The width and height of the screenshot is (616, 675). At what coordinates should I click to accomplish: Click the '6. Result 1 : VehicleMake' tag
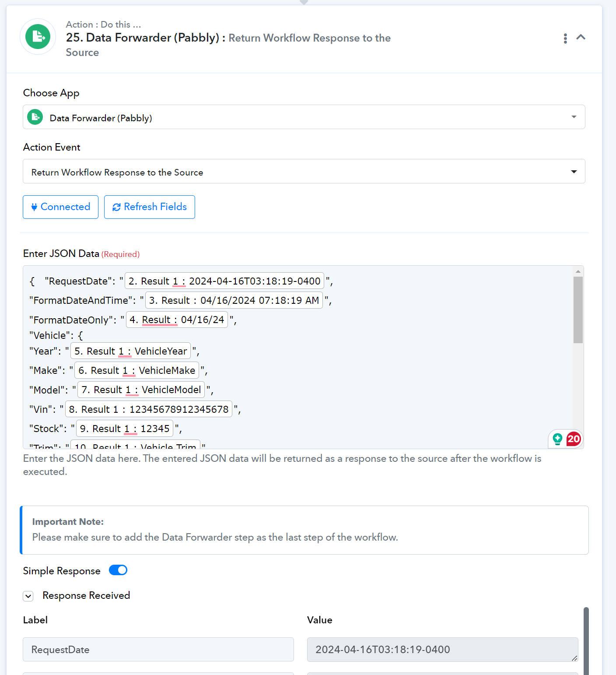coord(137,370)
